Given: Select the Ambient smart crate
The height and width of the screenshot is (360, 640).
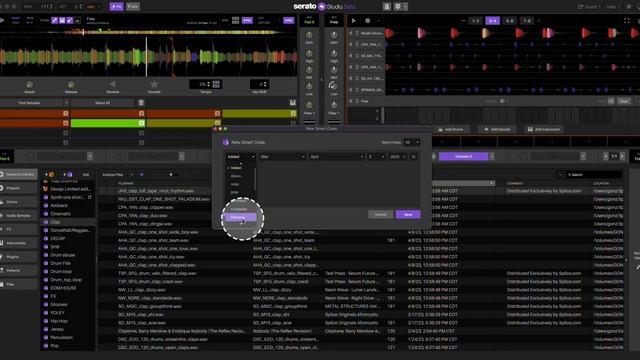Looking at the screenshot, I should 59,205.
